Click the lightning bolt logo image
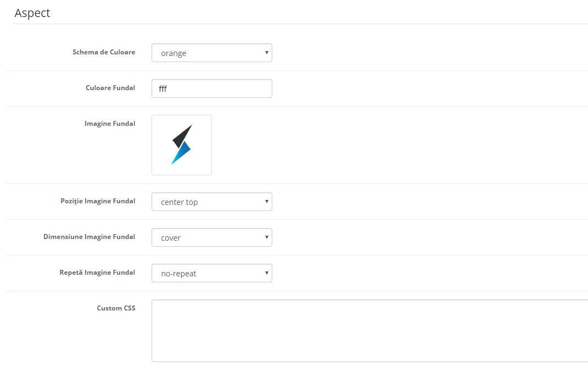The width and height of the screenshot is (588, 372). pyautogui.click(x=182, y=145)
